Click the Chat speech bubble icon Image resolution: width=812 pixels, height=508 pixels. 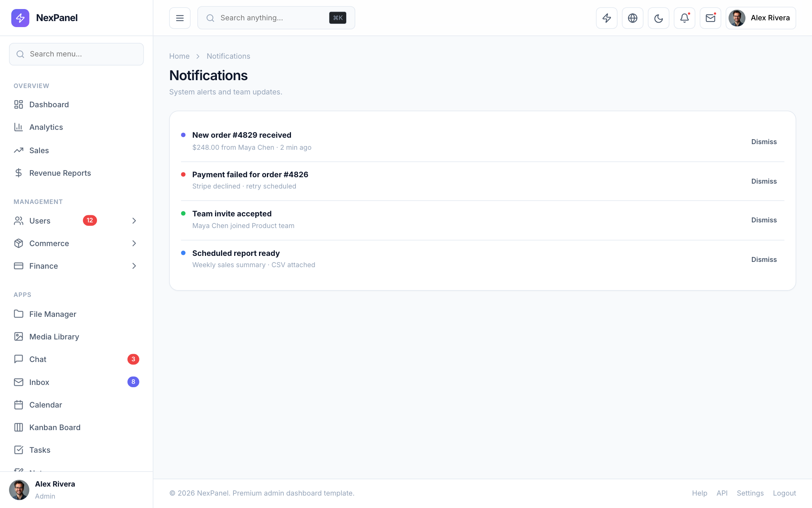point(18,359)
